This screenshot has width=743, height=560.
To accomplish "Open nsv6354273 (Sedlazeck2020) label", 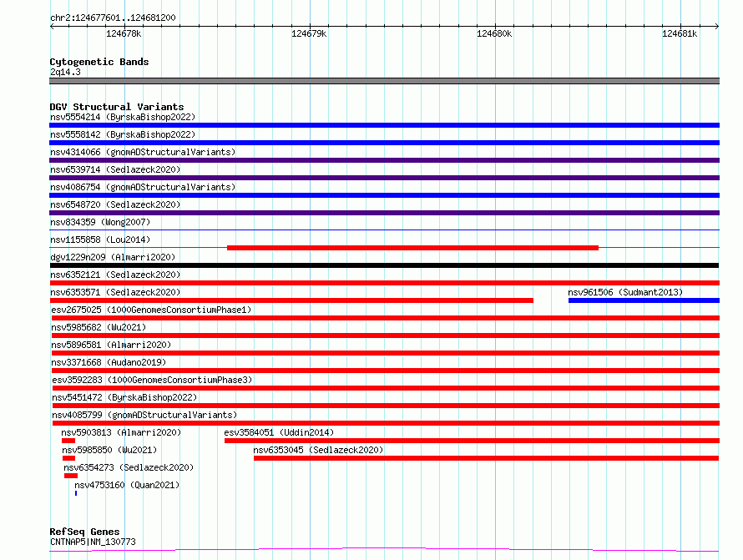I will [x=129, y=467].
